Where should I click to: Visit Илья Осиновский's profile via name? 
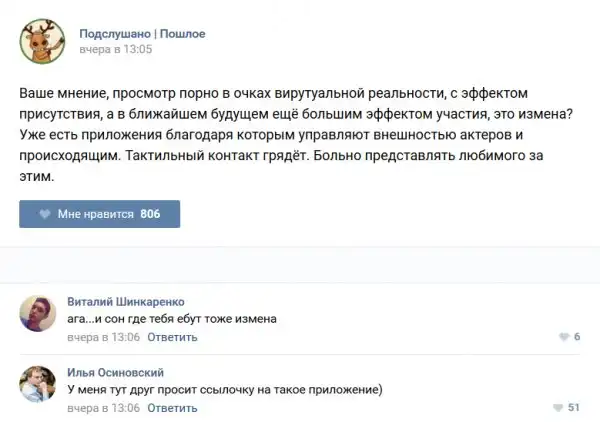tap(115, 372)
